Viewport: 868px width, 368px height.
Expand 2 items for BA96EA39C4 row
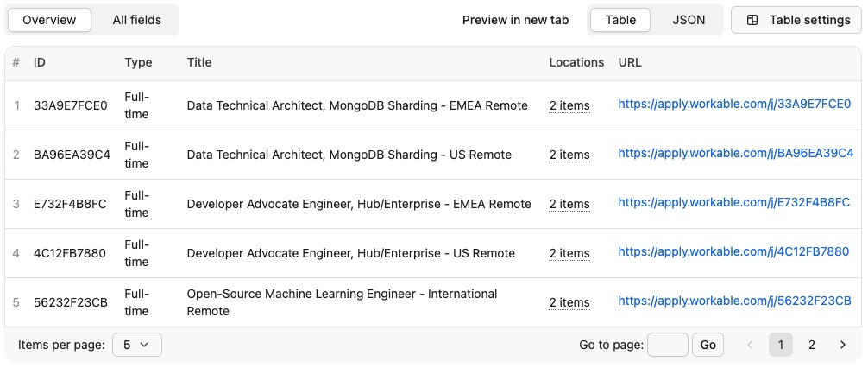pos(569,155)
